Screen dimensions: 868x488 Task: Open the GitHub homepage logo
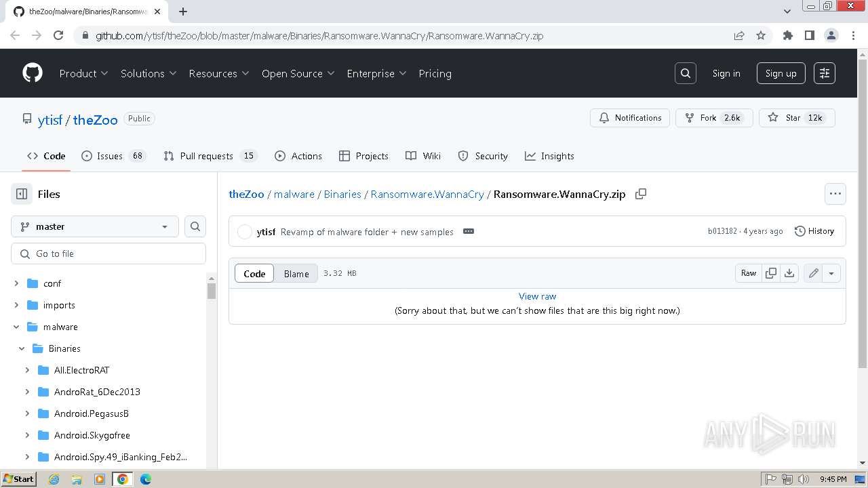click(x=33, y=73)
